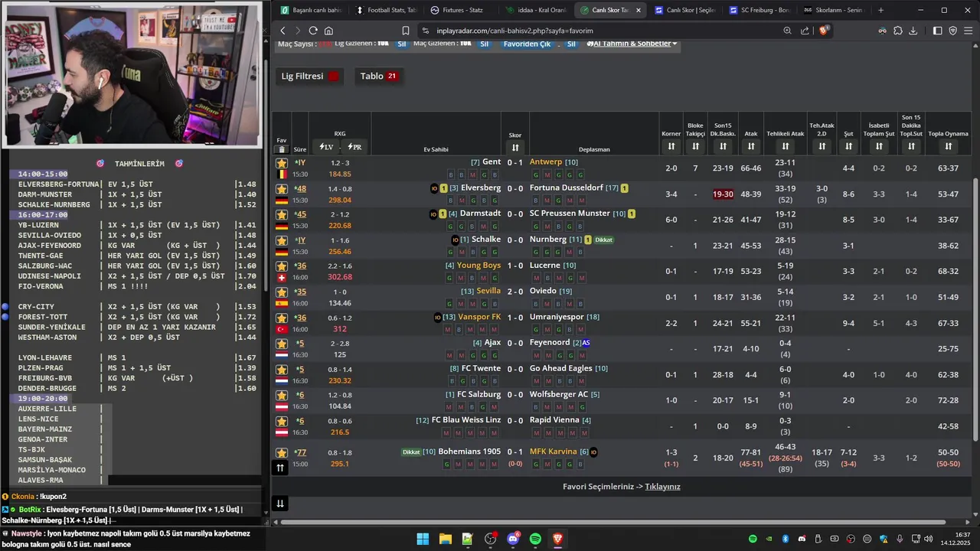980x551 pixels.
Task: Sort table by Şut column arrows
Action: point(848,146)
